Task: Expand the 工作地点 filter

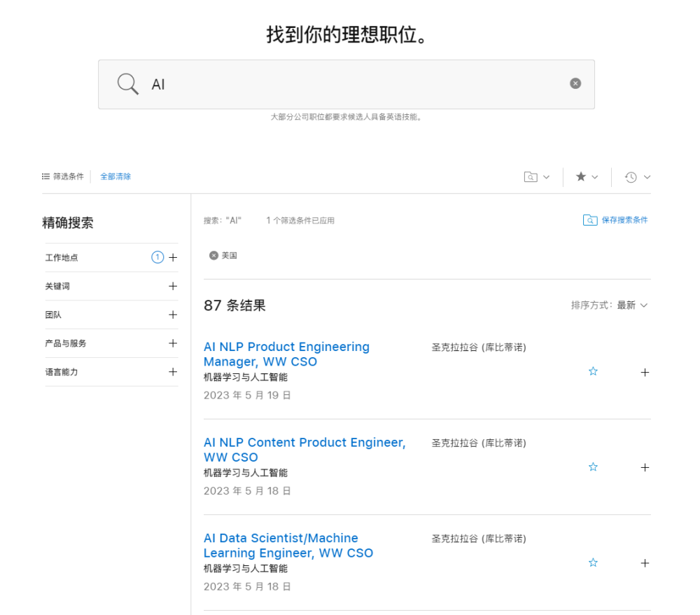Action: pos(173,258)
